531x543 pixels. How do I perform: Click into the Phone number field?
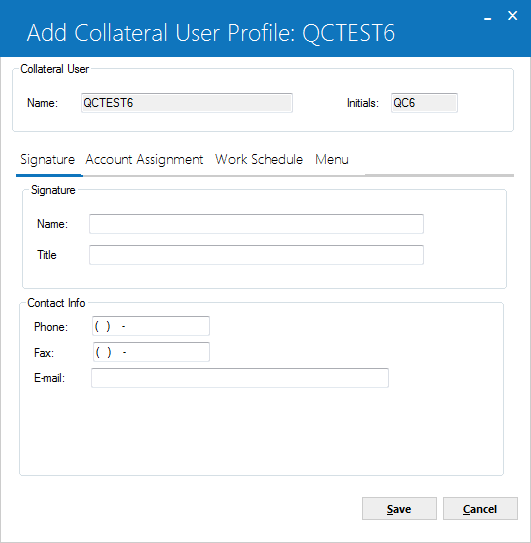pos(151,326)
